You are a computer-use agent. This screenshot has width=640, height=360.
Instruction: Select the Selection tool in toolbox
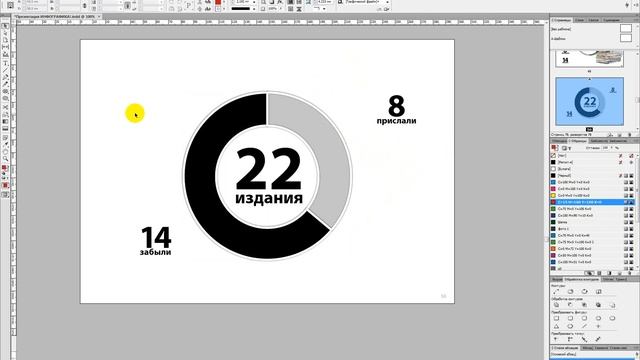point(5,26)
